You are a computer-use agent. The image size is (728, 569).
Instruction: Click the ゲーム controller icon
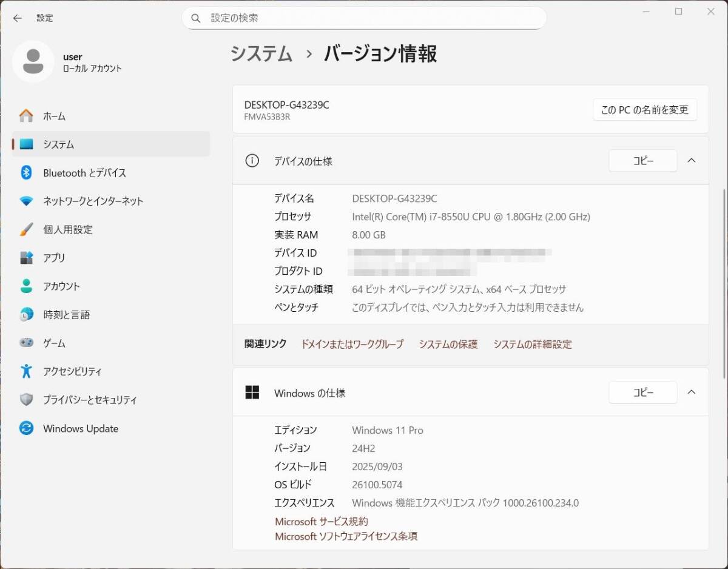(26, 343)
